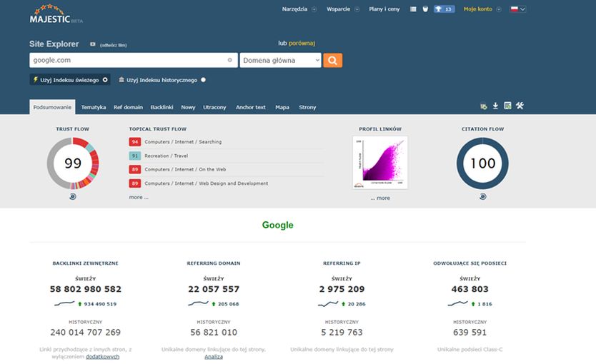The image size is (596, 364).
Task: Click the trophy badge showing 13
Action: 443,9
